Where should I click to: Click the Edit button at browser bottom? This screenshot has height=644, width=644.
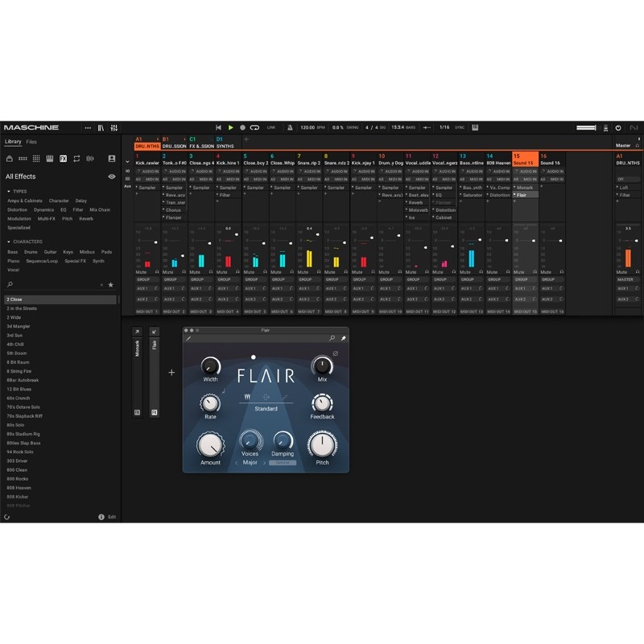click(112, 517)
